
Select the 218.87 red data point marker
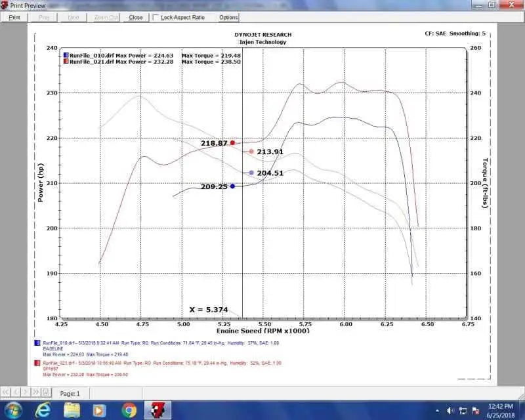point(232,142)
